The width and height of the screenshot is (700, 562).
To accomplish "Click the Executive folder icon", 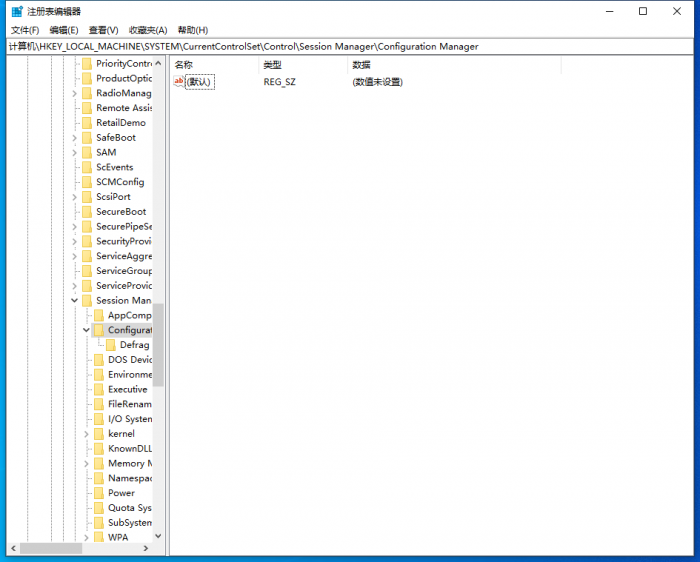I will pos(99,389).
